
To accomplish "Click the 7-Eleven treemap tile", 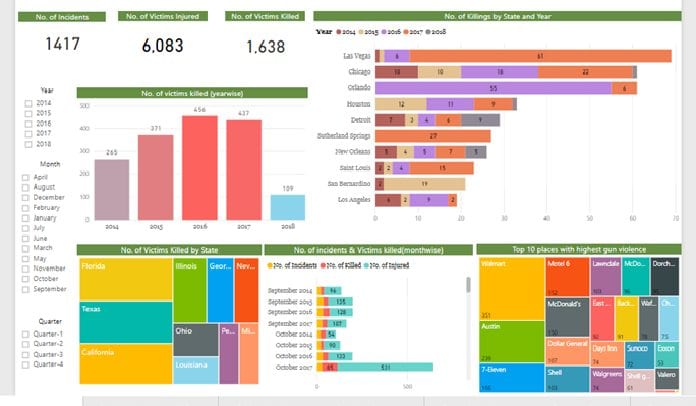I will (512, 378).
